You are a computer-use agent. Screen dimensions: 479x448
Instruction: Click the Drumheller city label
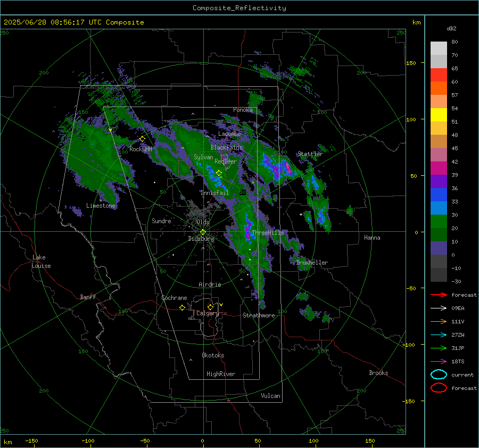pyautogui.click(x=312, y=263)
